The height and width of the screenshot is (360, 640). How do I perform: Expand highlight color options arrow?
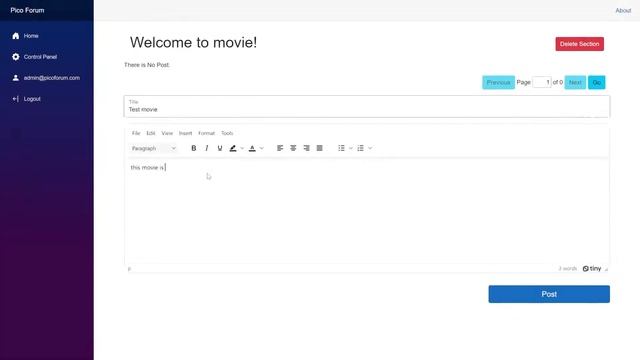pyautogui.click(x=242, y=148)
